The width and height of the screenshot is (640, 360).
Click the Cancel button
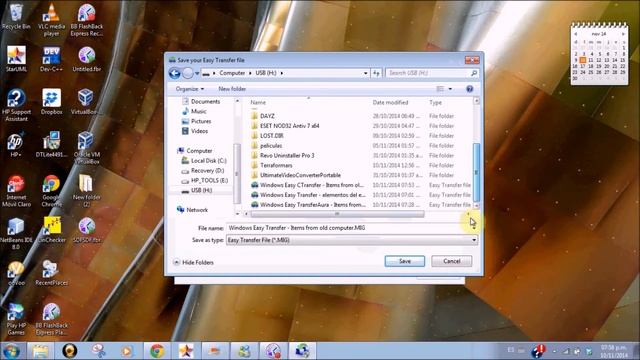coord(451,261)
